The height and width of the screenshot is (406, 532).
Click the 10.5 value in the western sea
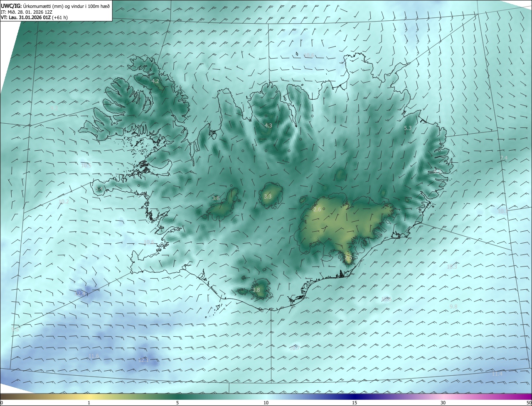pyautogui.click(x=86, y=165)
